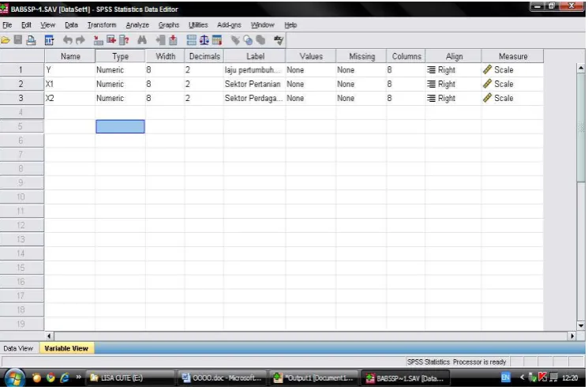Click the horizontal scrollbar right arrow
This screenshot has height=390, width=588.
pos(572,336)
